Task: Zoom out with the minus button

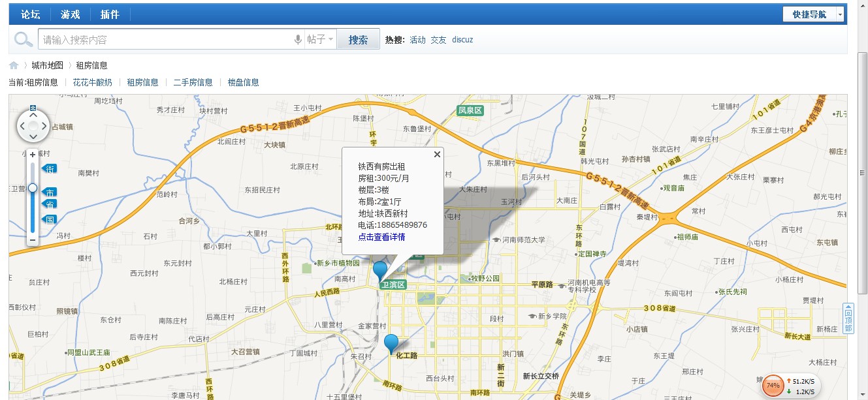Action: pos(33,240)
